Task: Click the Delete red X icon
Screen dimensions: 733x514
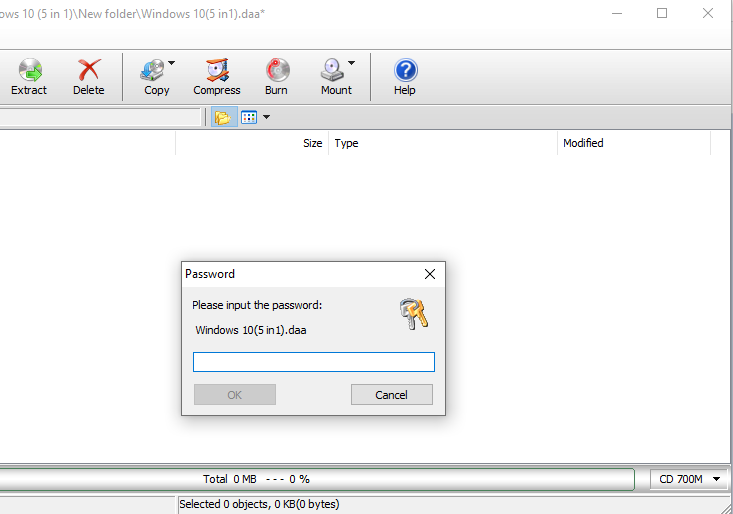Action: click(x=89, y=70)
